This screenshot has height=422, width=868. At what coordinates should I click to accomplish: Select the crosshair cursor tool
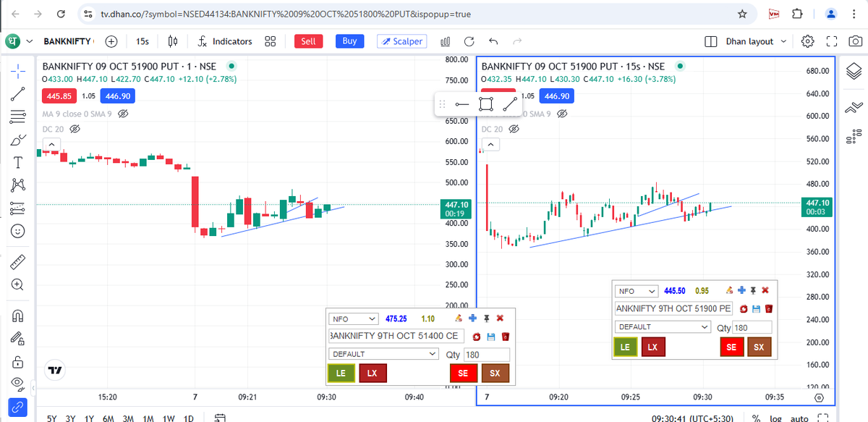(18, 70)
